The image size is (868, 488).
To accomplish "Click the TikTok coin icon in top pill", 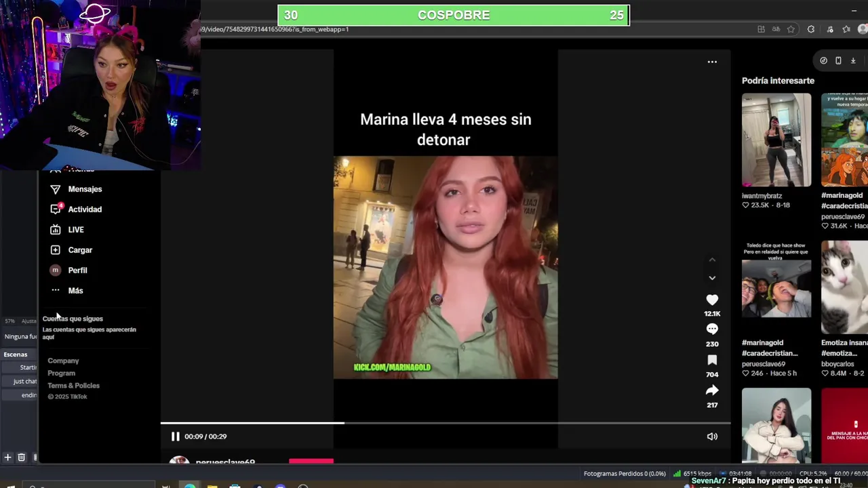I will tap(823, 60).
